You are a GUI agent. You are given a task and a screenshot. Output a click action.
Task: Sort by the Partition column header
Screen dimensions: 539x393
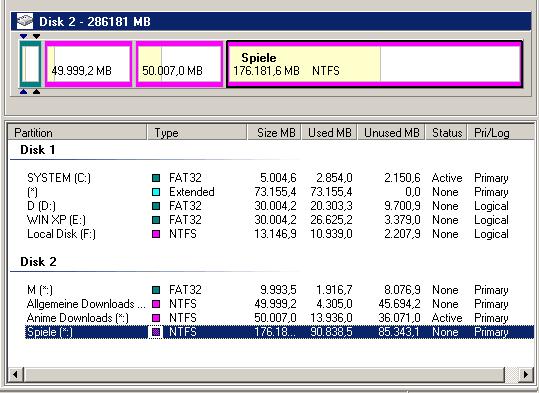click(x=78, y=133)
